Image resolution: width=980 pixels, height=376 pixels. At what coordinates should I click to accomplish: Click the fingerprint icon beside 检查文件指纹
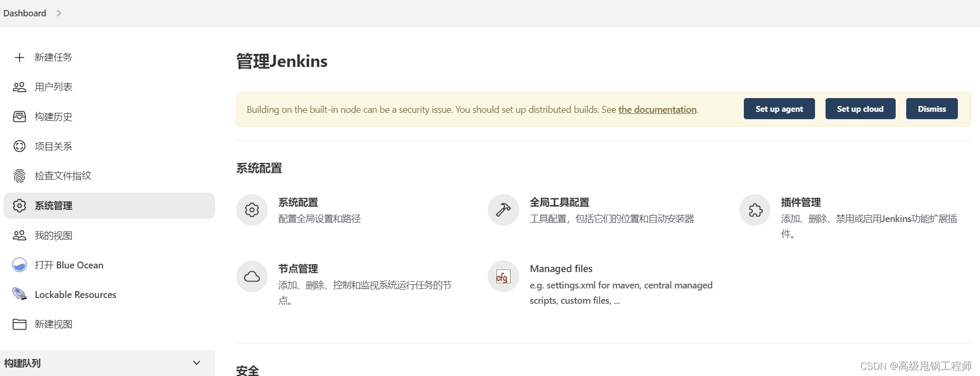pyautogui.click(x=20, y=176)
